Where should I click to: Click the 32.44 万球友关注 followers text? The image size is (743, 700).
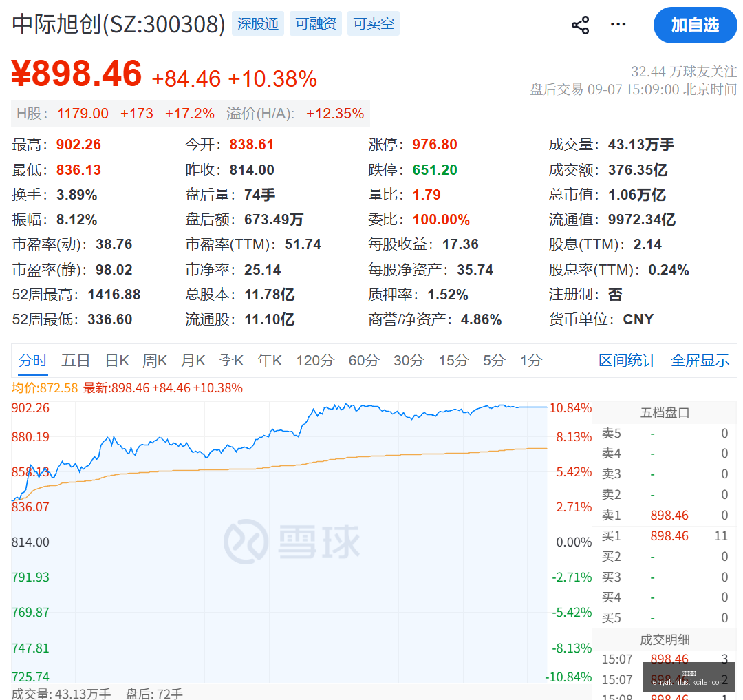tap(684, 72)
